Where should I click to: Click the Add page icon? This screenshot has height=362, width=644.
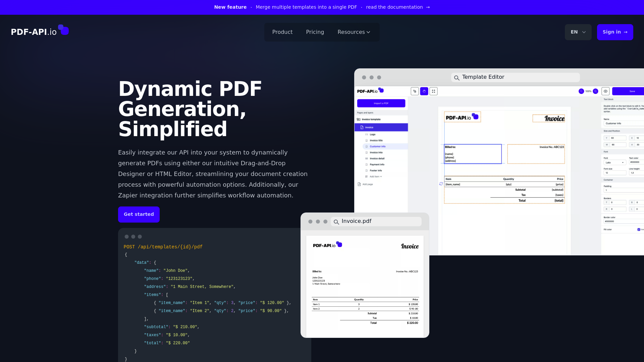click(x=359, y=184)
